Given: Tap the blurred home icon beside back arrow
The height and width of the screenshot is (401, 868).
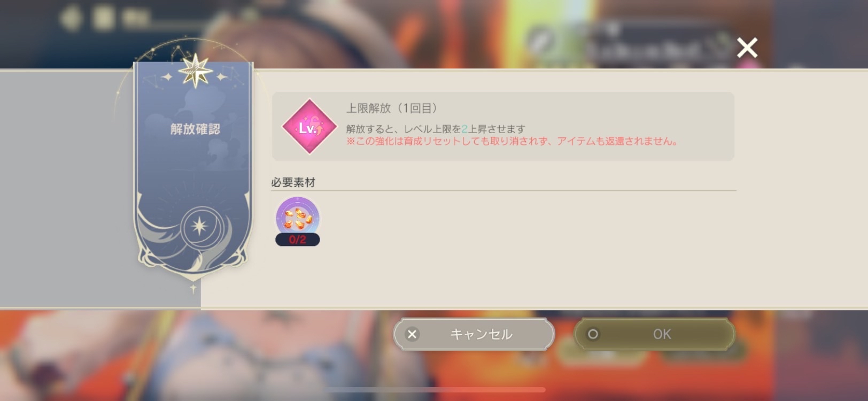Looking at the screenshot, I should [x=104, y=18].
